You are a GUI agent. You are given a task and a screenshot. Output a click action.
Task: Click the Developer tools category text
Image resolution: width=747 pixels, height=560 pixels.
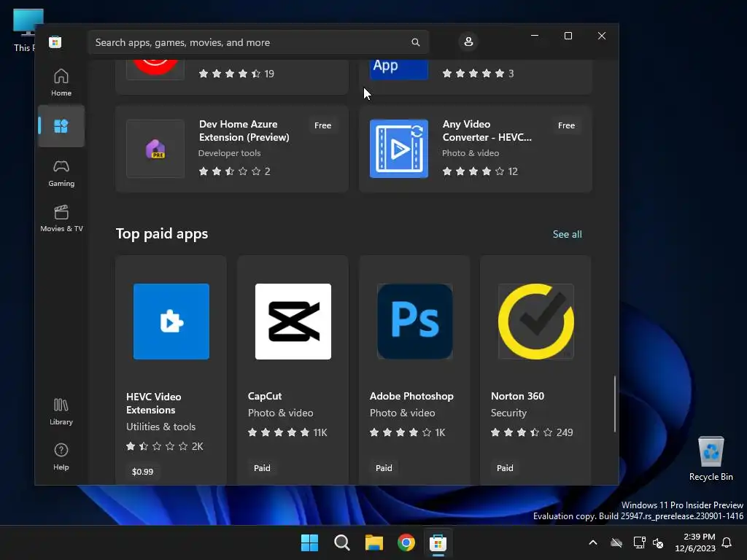click(x=229, y=153)
